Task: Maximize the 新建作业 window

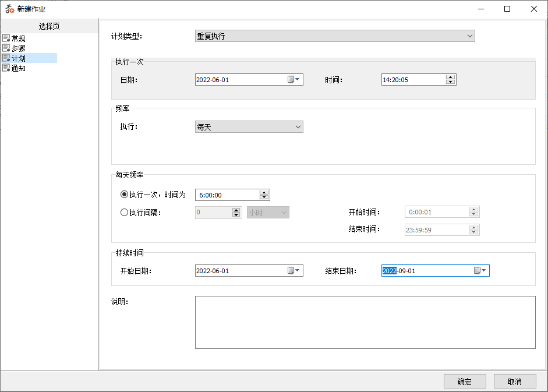Action: coord(507,9)
